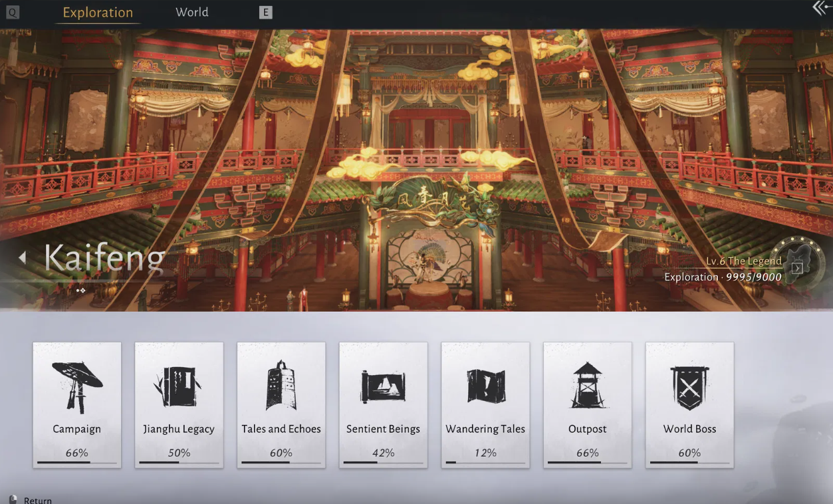
Task: Click the Outpost 66% value
Action: pos(588,453)
